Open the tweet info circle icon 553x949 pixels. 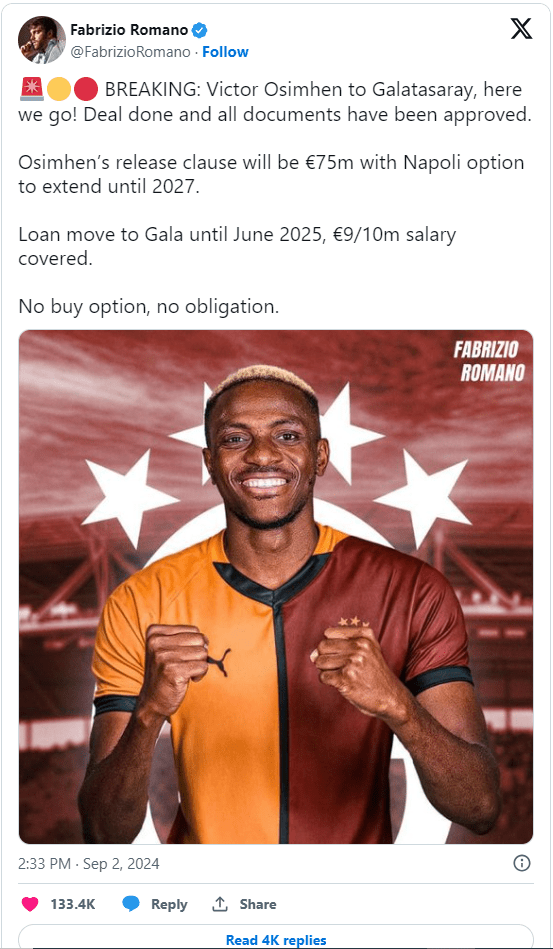click(x=522, y=863)
